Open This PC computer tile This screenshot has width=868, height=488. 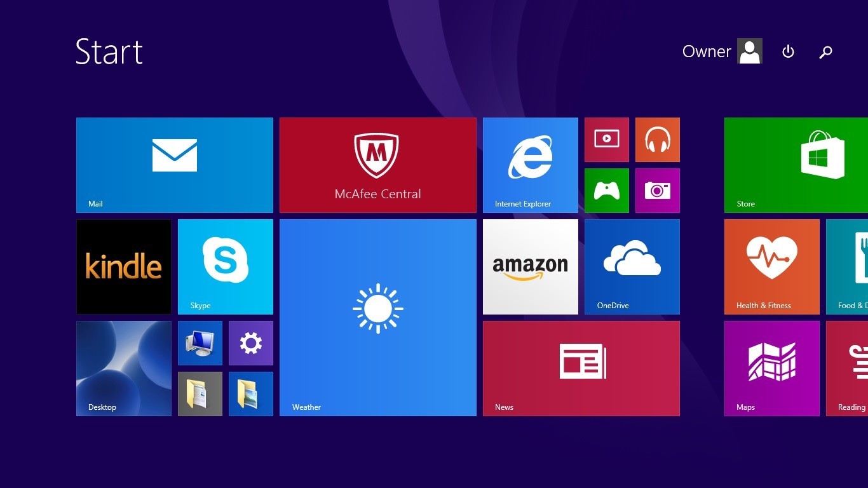click(200, 343)
